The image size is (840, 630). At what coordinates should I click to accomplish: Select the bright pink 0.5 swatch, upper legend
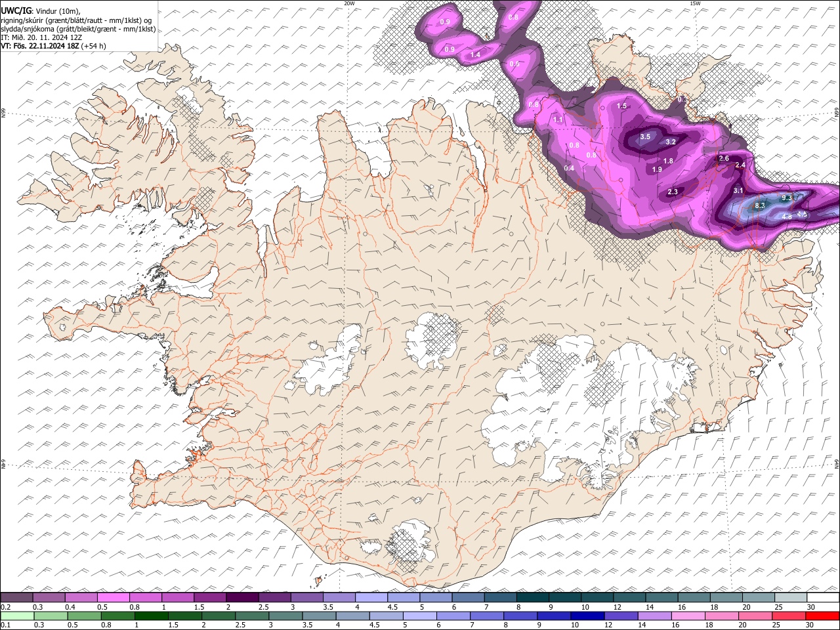click(x=113, y=597)
